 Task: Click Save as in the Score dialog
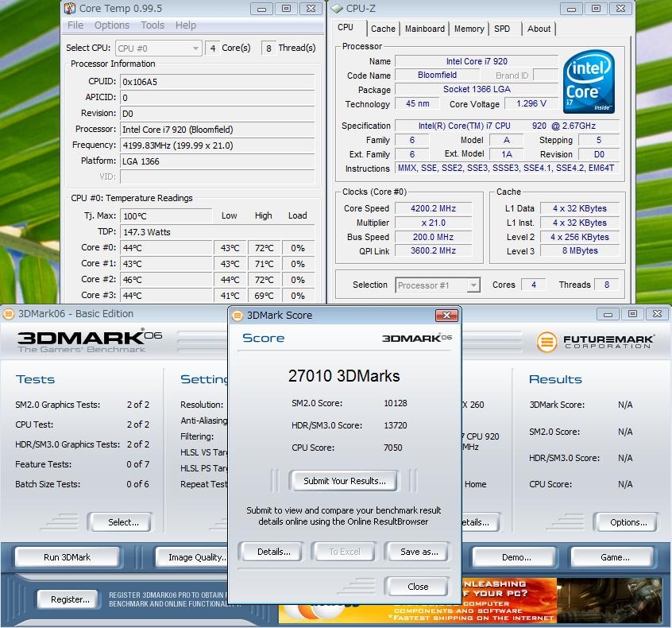tap(419, 552)
